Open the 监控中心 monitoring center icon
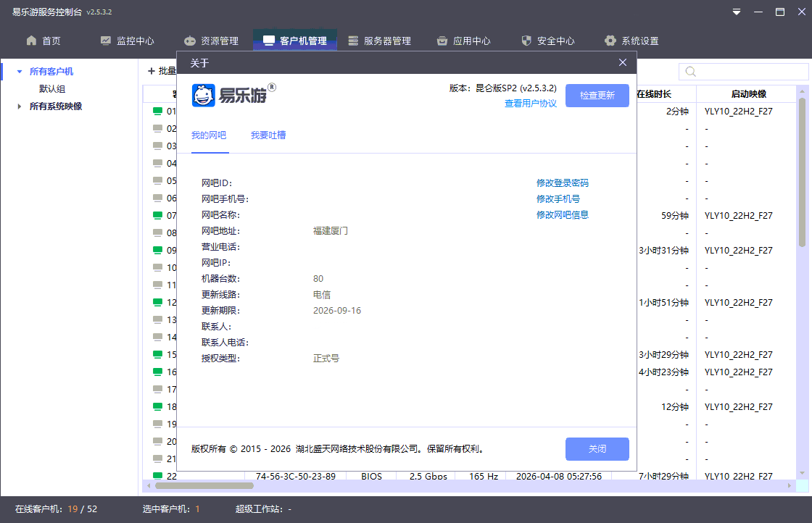812x523 pixels. click(107, 41)
